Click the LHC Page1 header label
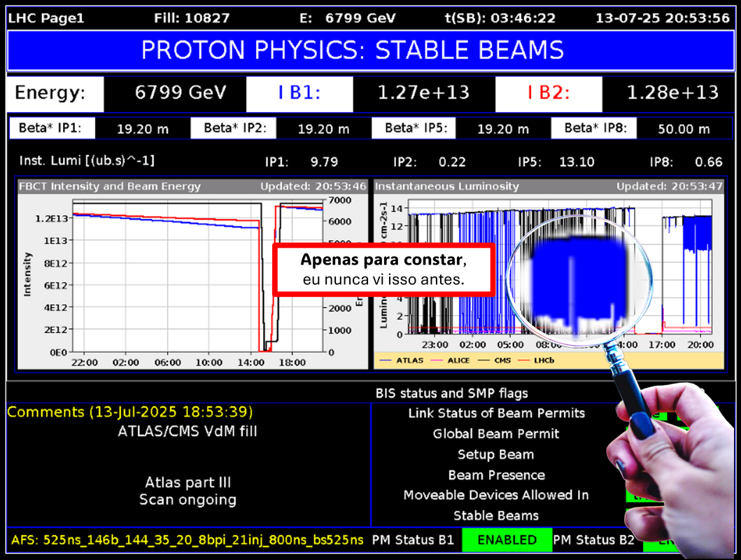The width and height of the screenshot is (741, 560). [46, 18]
